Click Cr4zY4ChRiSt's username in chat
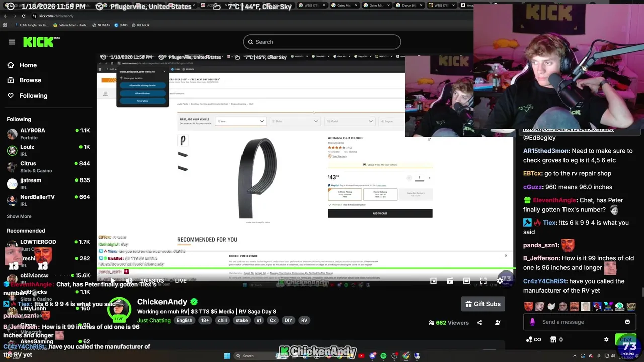Image resolution: width=644 pixels, height=362 pixels. click(545, 281)
